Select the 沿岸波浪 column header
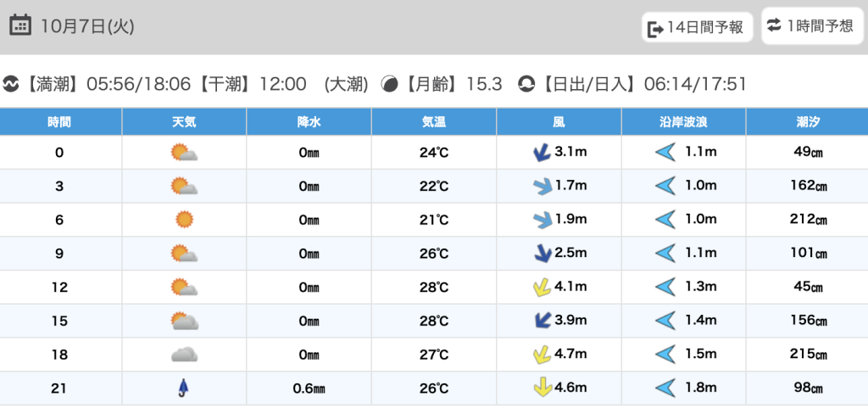Viewport: 868px width, 408px height. (x=683, y=121)
